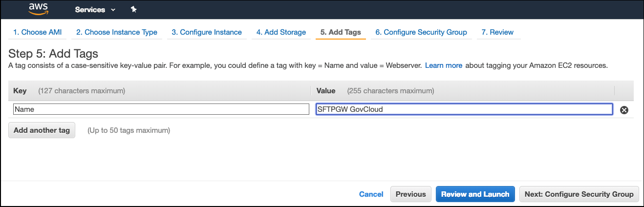Click the Key field containing Name

161,109
